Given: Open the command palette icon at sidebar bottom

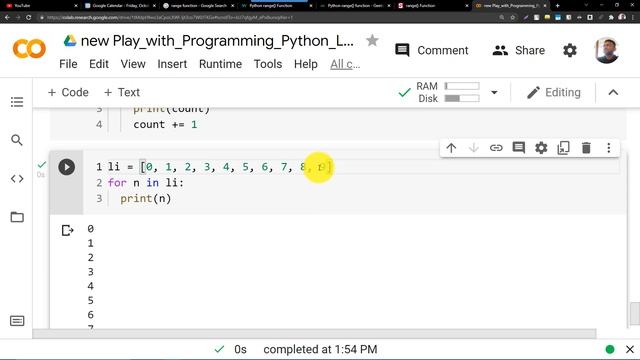Looking at the screenshot, I should (17, 321).
